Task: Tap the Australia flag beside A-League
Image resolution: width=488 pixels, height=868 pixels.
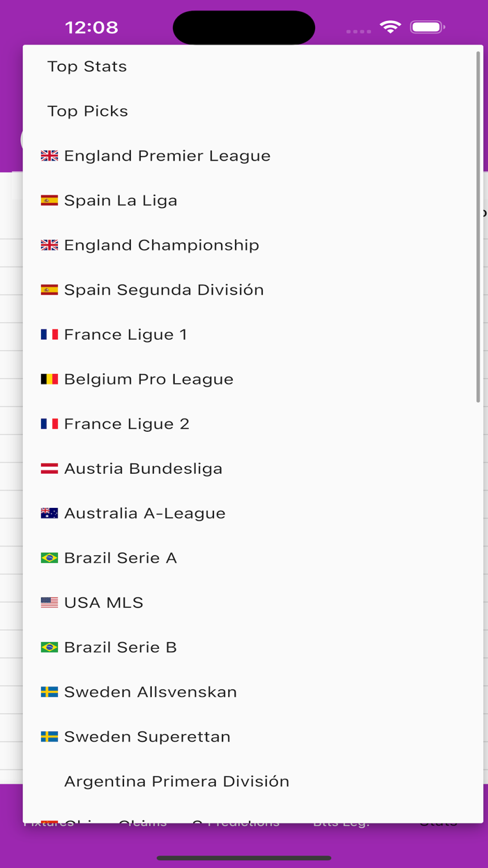Action: (49, 513)
